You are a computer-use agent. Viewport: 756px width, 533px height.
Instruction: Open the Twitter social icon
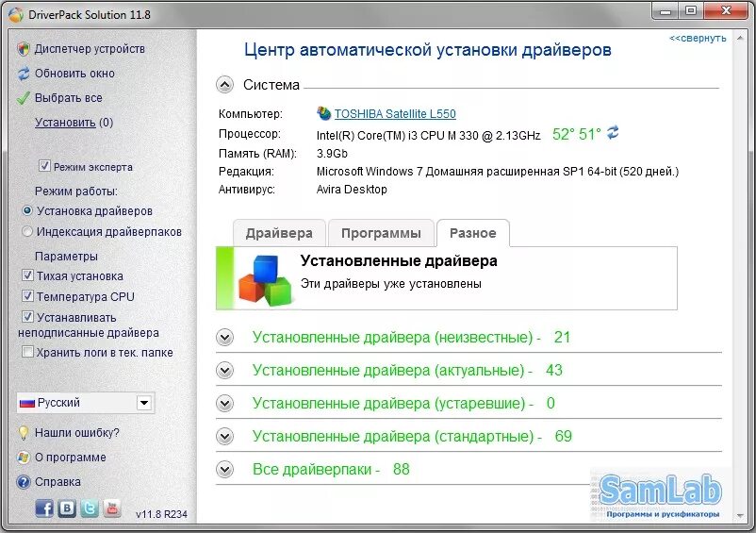(90, 508)
